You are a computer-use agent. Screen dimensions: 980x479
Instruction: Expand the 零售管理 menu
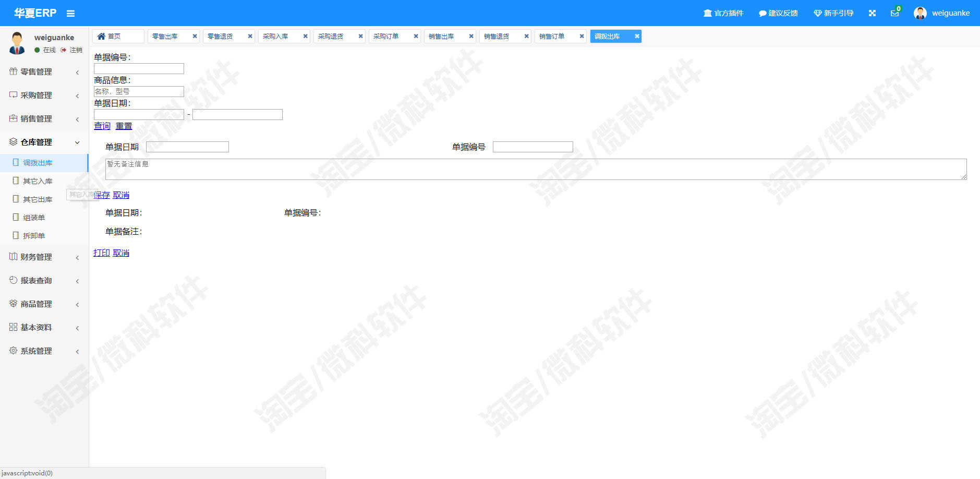(44, 72)
